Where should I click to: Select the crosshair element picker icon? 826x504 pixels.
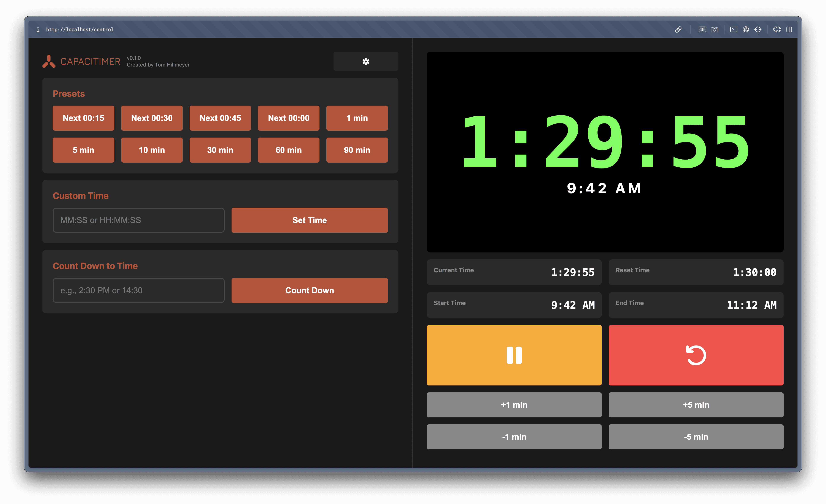coord(758,30)
